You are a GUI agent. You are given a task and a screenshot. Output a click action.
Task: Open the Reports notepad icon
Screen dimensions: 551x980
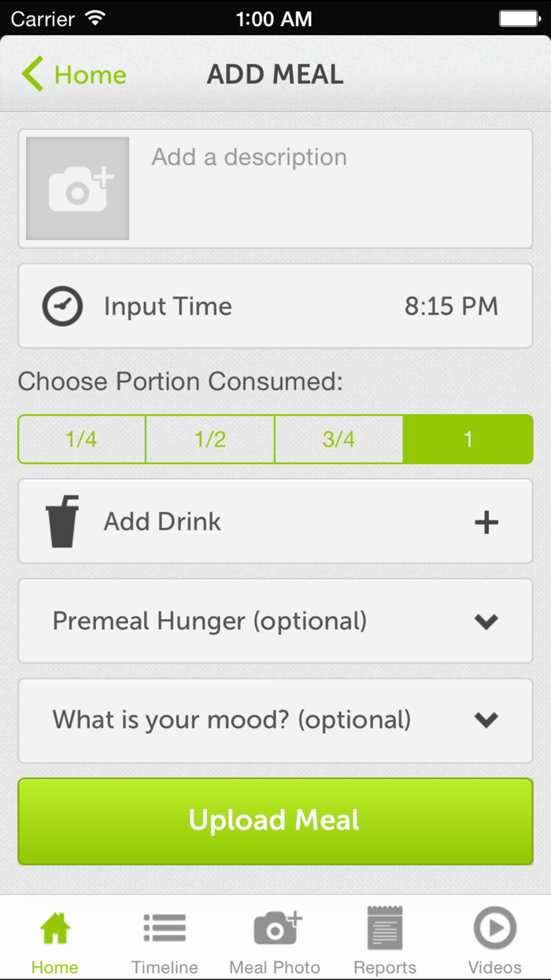click(385, 929)
